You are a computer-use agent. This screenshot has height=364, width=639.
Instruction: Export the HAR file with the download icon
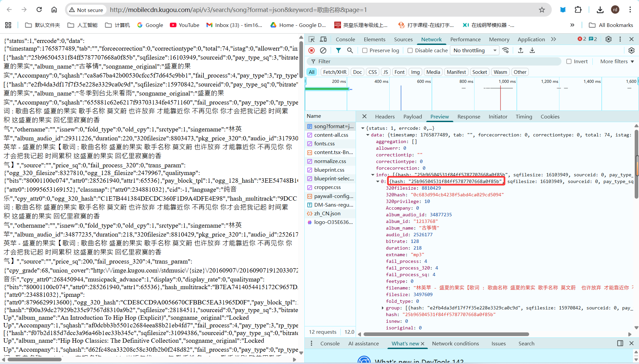coord(532,50)
